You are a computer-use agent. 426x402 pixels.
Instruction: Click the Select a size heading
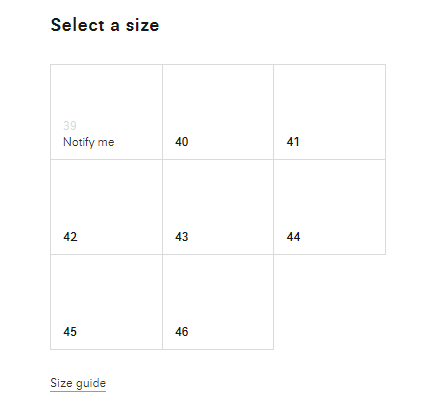[105, 25]
